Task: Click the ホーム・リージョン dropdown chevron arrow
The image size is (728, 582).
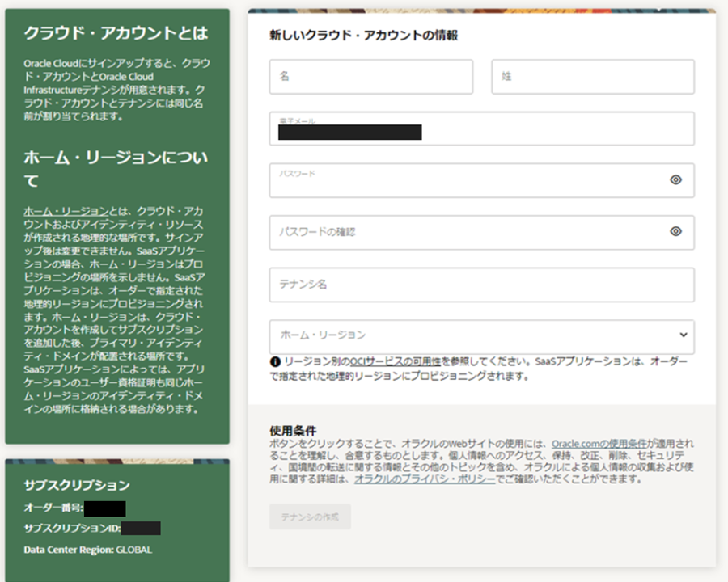Action: pos(684,335)
